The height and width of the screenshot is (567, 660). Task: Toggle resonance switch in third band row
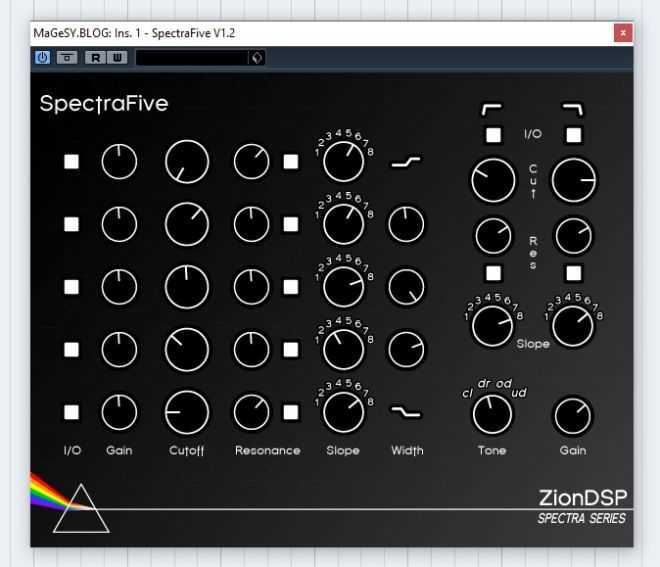click(291, 287)
